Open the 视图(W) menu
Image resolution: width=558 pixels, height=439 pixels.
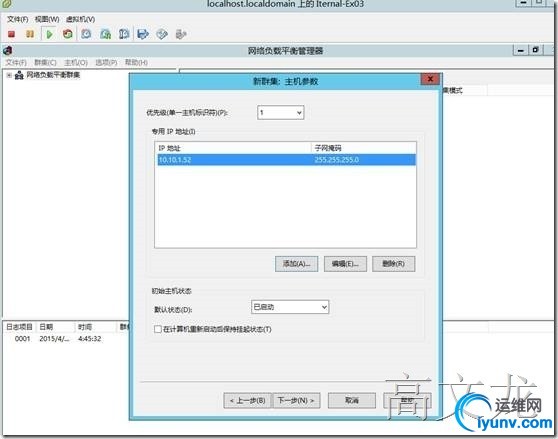47,19
